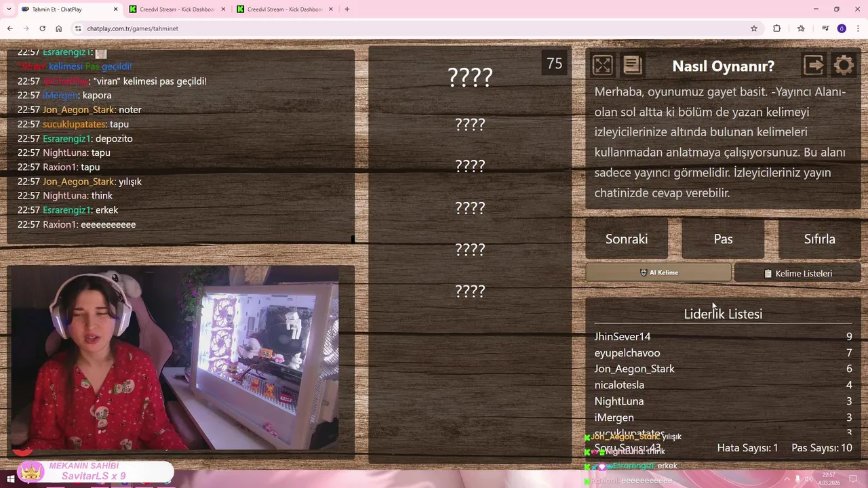View site information icon in address bar

point(78,28)
